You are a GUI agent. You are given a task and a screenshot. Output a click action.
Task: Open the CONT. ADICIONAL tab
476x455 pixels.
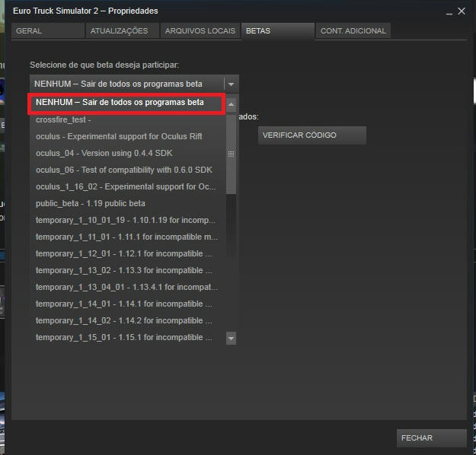click(x=353, y=31)
